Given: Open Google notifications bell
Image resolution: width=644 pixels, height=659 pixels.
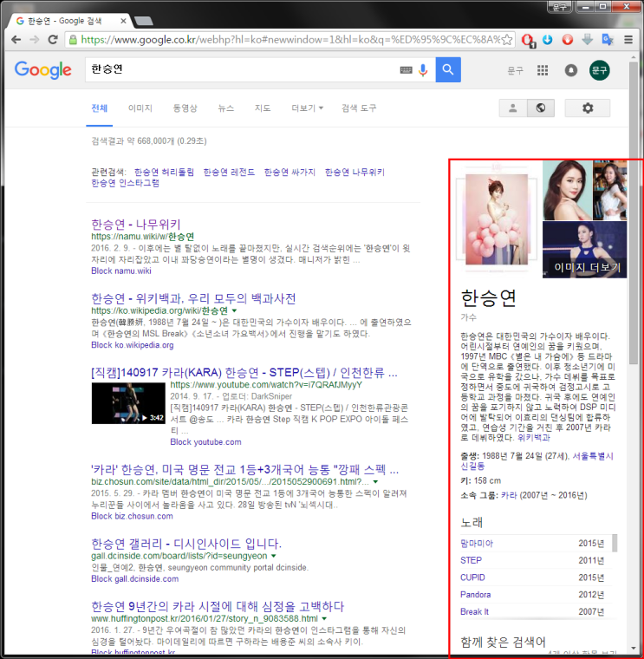Looking at the screenshot, I should 570,70.
